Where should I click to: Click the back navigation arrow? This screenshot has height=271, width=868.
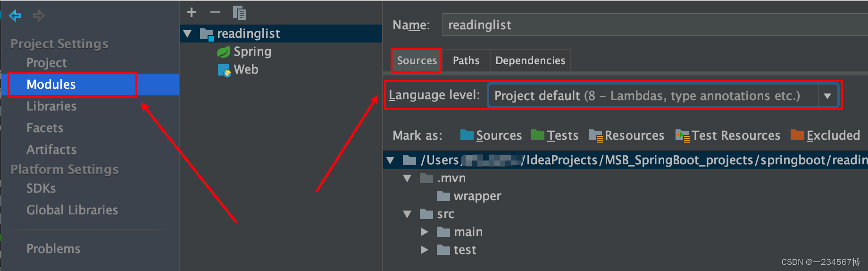[x=15, y=16]
